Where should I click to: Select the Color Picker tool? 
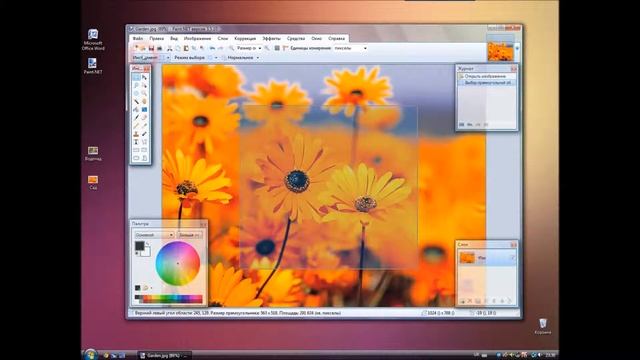[x=144, y=126]
